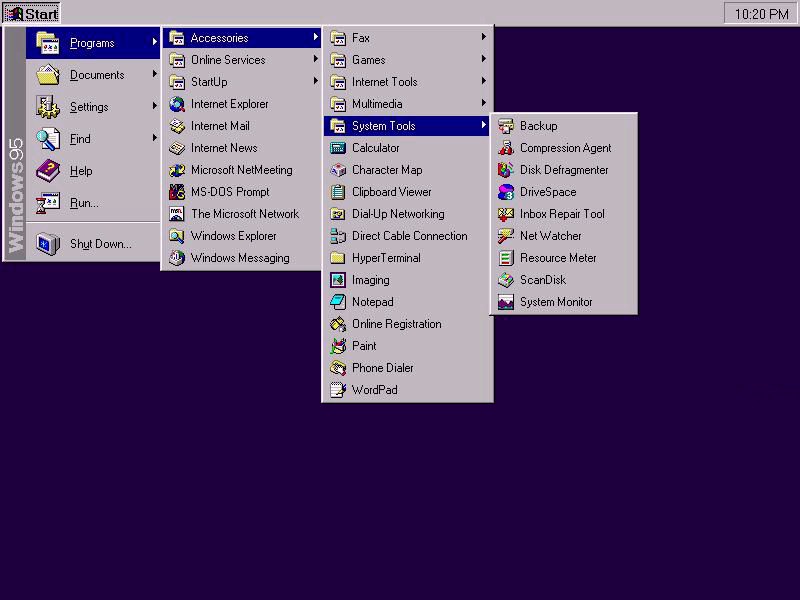Open WordPad from Accessories menu

[x=374, y=390]
